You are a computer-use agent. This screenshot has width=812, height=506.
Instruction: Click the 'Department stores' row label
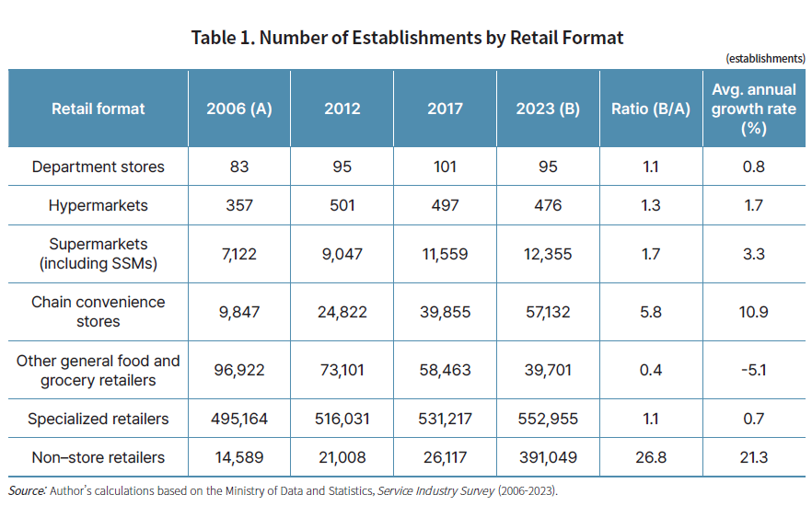click(98, 167)
